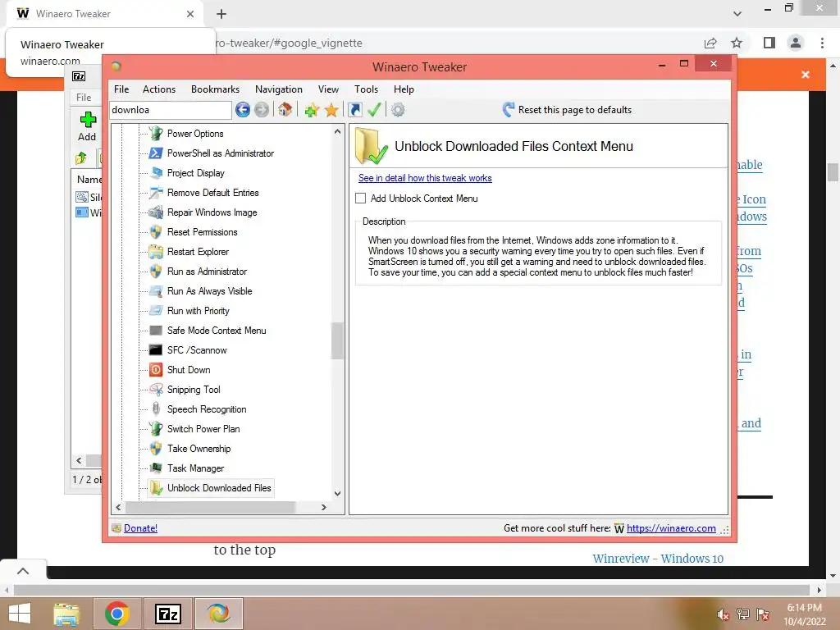Open settings gear icon in toolbar

[x=398, y=110]
